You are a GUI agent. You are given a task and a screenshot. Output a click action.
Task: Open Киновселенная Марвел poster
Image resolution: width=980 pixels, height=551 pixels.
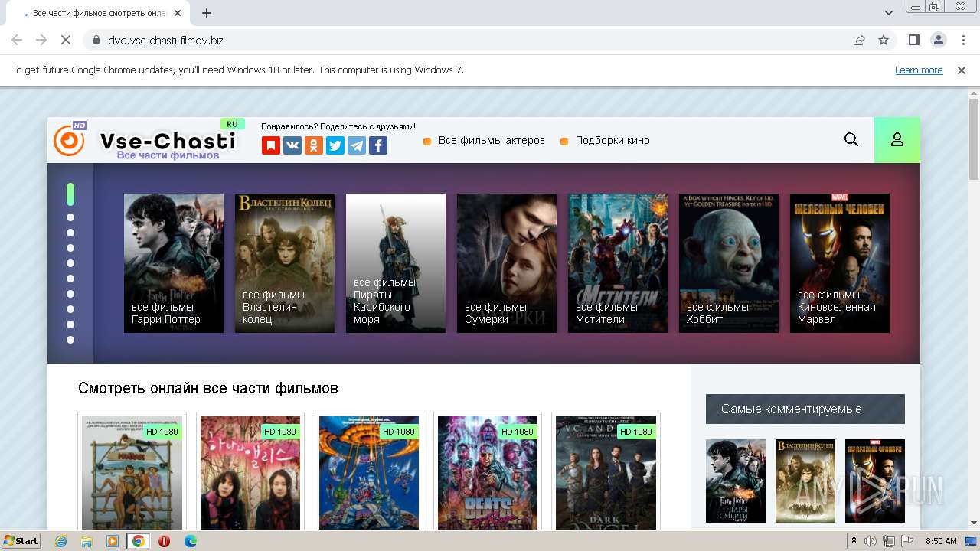(x=840, y=263)
